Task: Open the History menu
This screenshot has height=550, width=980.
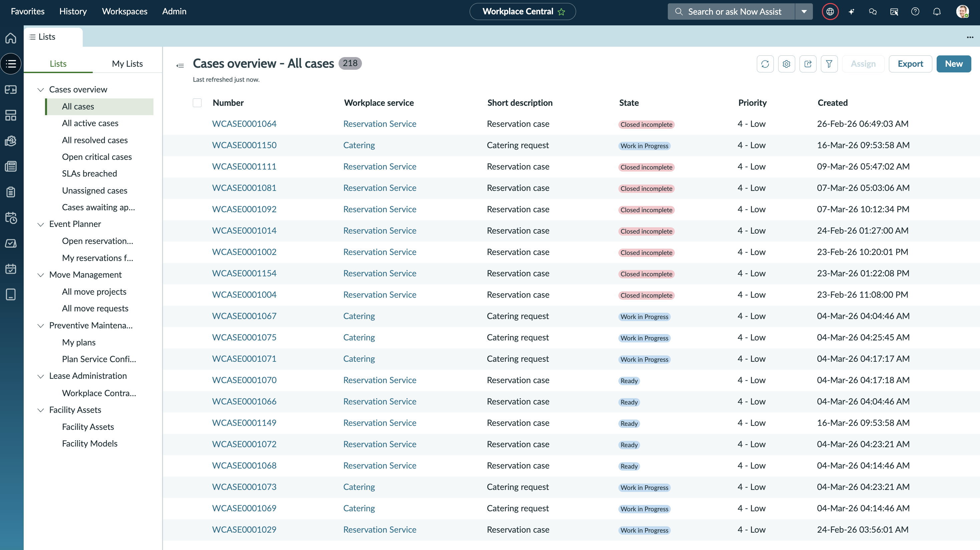Action: click(73, 11)
